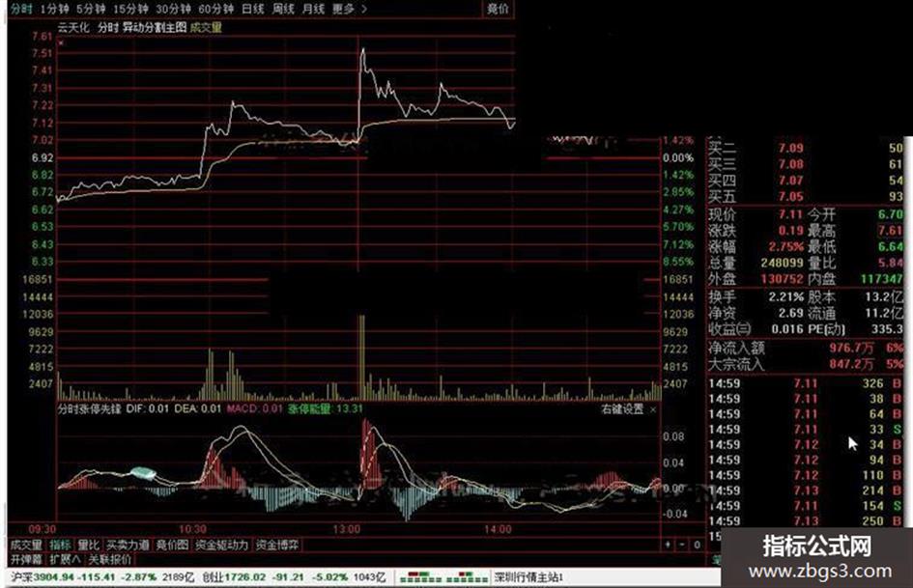Toggle the 开弹幕 option
This screenshot has height=588, width=913.
26,559
